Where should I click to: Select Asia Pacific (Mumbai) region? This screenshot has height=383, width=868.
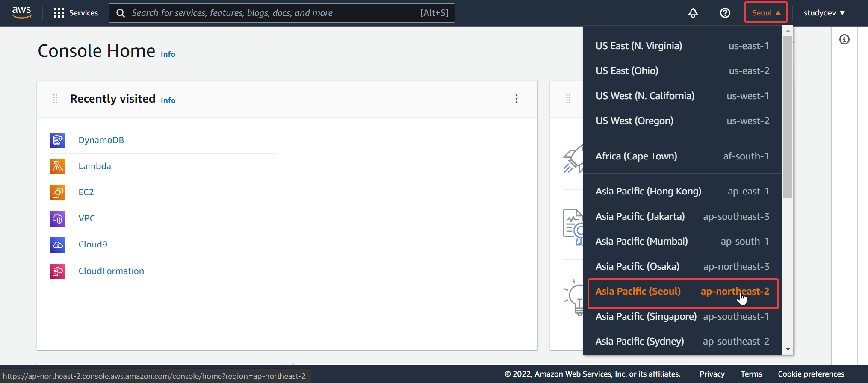[x=682, y=241]
